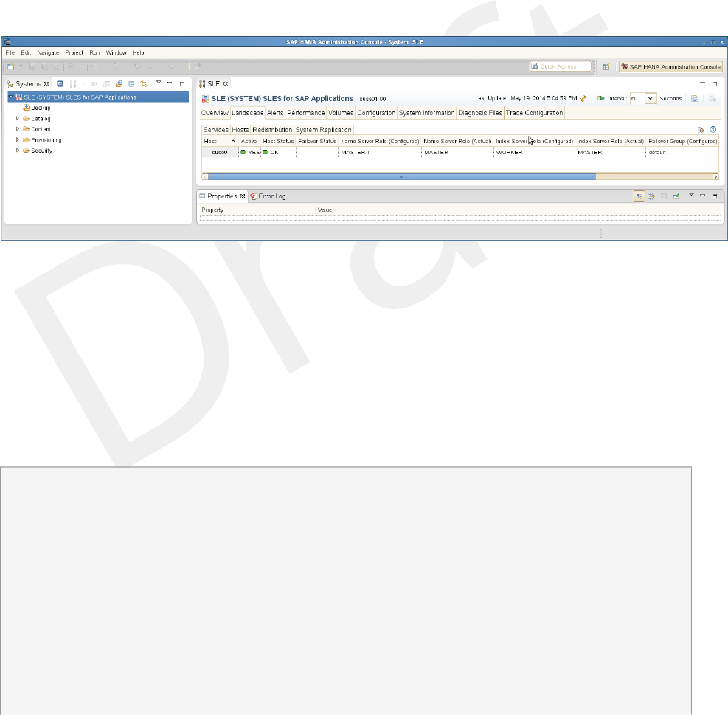Click the New wizard toolbar icon
The image size is (728, 715).
click(10, 66)
